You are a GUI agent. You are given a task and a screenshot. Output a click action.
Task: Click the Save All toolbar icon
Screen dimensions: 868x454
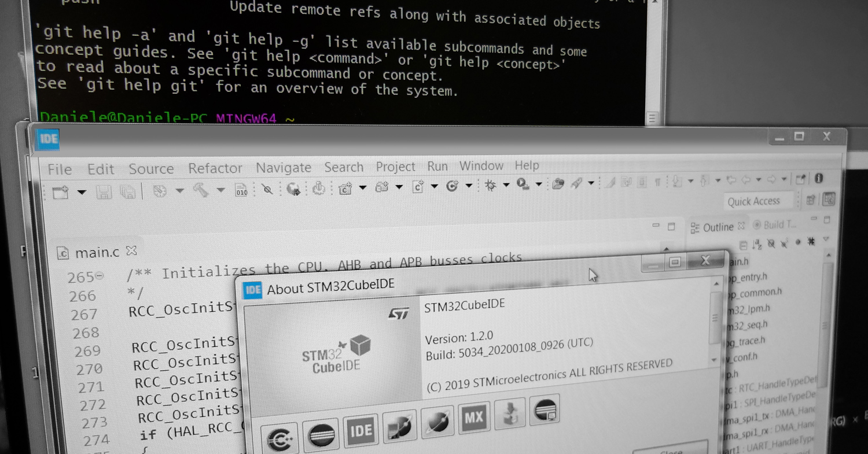click(128, 192)
